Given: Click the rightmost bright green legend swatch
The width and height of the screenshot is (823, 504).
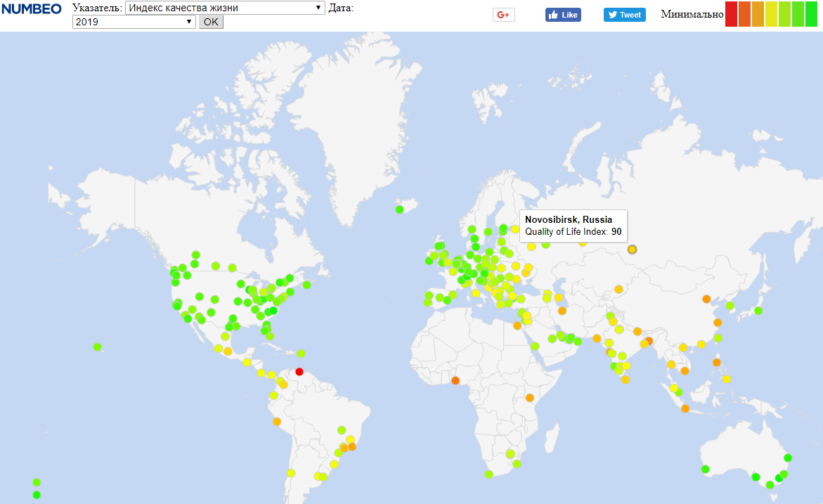Looking at the screenshot, I should click(811, 14).
